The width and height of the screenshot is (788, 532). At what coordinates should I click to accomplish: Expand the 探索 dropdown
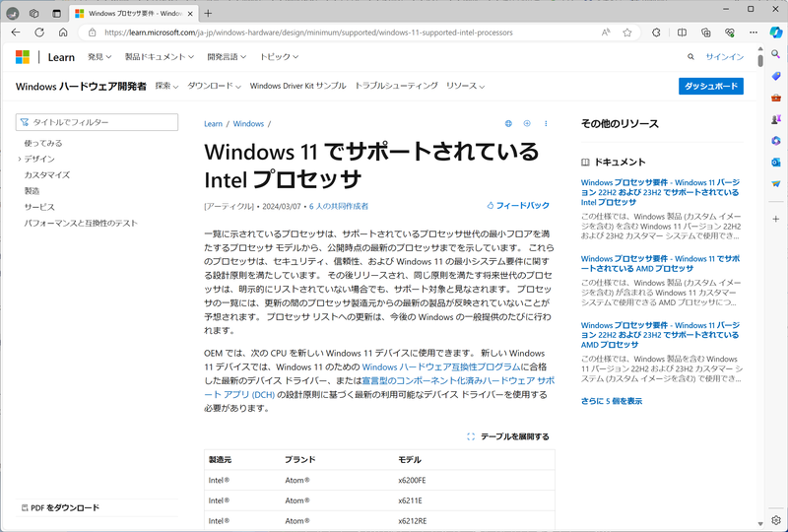coord(166,86)
